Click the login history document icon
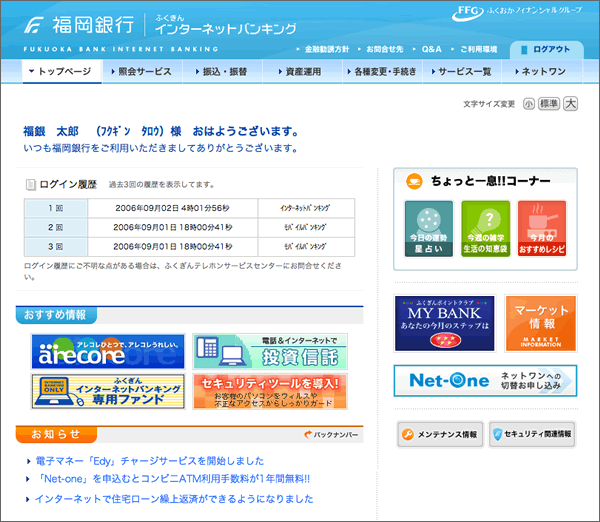600x522 pixels. coord(30,184)
